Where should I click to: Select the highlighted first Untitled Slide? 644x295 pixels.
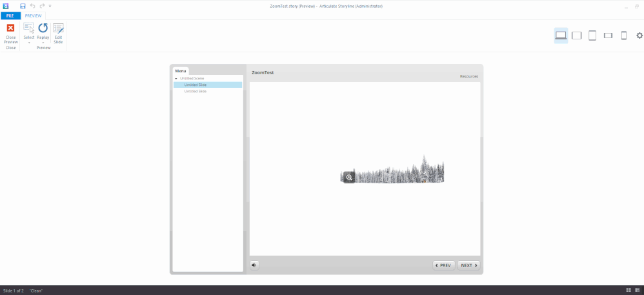(x=208, y=85)
